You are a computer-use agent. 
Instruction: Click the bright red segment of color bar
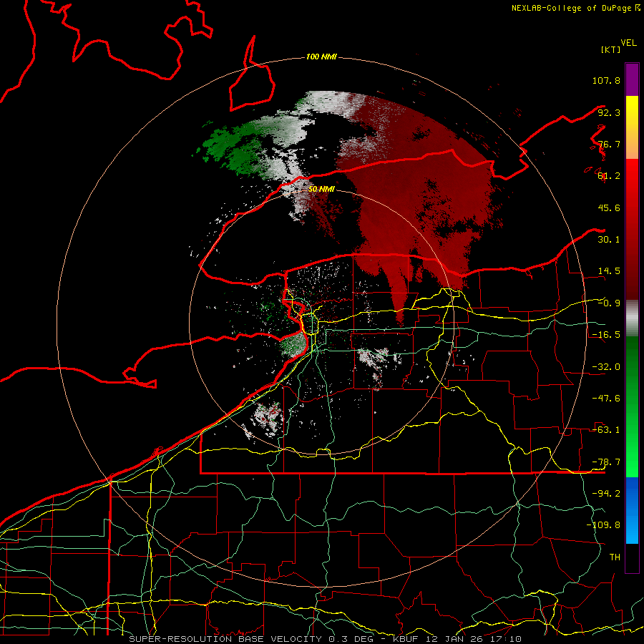[632, 229]
